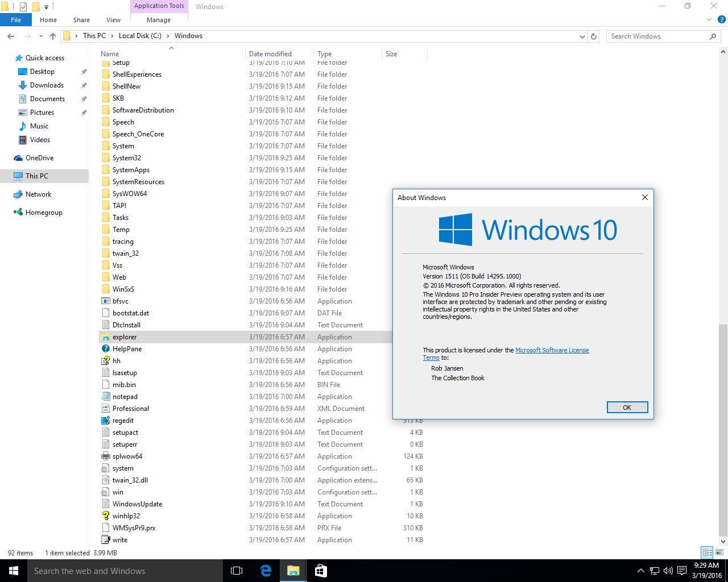Expand the Local Disk (C:) breadcrumb arrow

[x=168, y=36]
